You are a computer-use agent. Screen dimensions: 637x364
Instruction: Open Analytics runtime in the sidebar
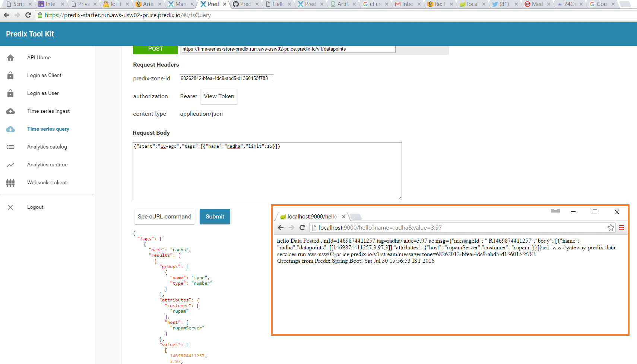click(47, 165)
